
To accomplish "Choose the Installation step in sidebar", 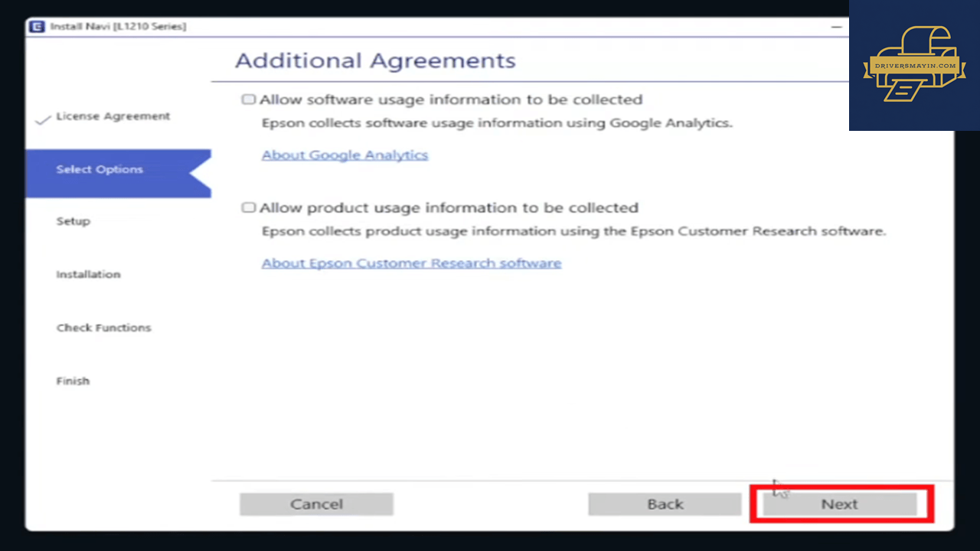I will [x=88, y=274].
